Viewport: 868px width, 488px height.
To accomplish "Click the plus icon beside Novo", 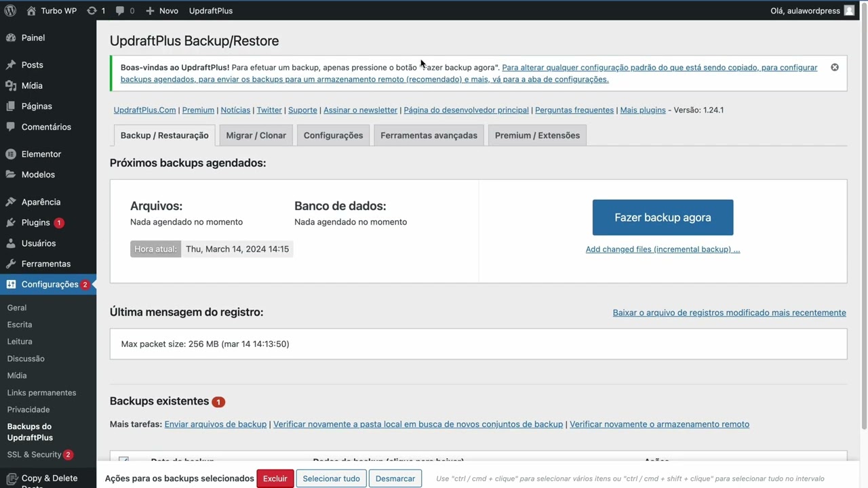I will 151,11.
